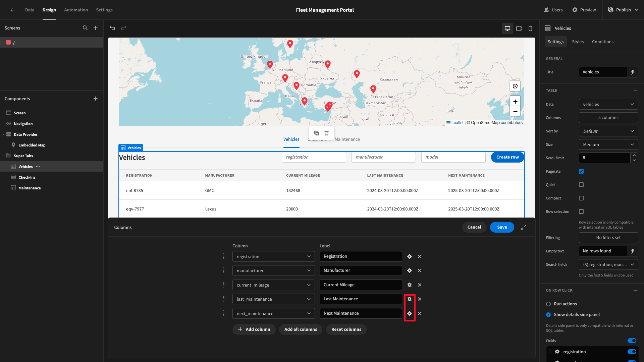644x362 pixels.
Task: Bind Title field with lightning icon
Action: click(633, 72)
